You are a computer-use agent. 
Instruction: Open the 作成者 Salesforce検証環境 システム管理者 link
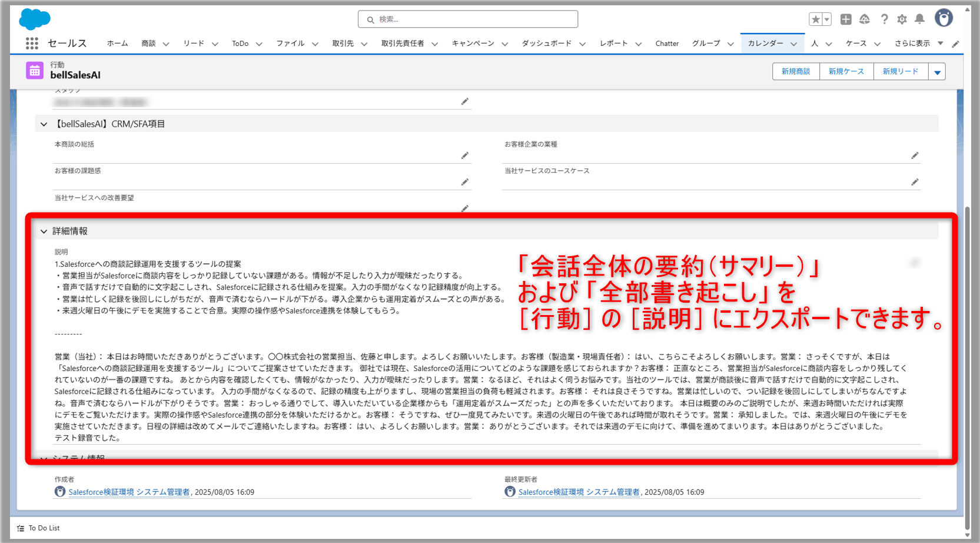[129, 492]
